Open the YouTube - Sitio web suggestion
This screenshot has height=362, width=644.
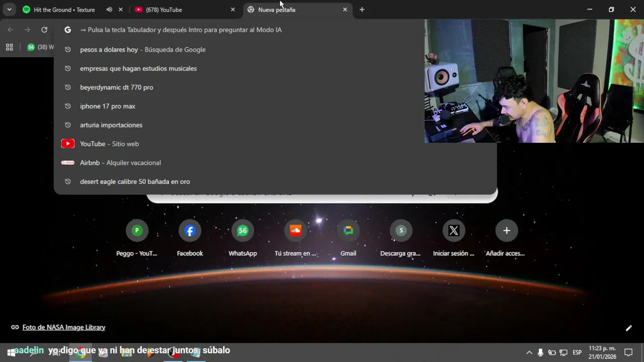pyautogui.click(x=275, y=144)
